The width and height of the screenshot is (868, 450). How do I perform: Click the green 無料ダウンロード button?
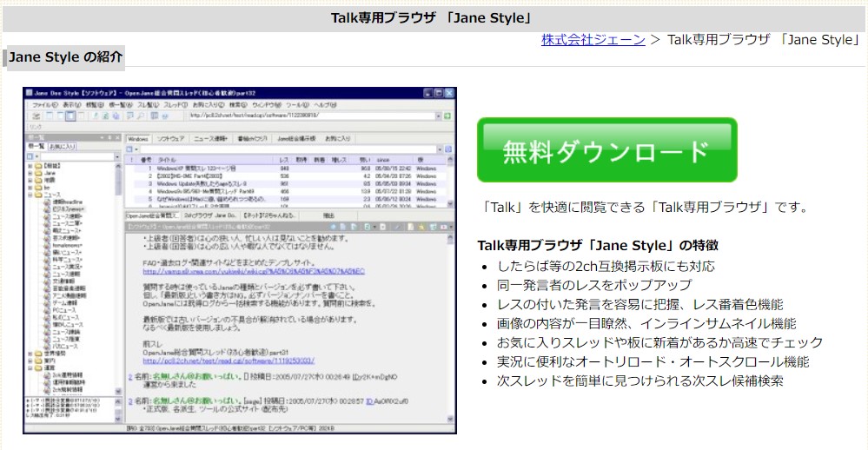607,150
